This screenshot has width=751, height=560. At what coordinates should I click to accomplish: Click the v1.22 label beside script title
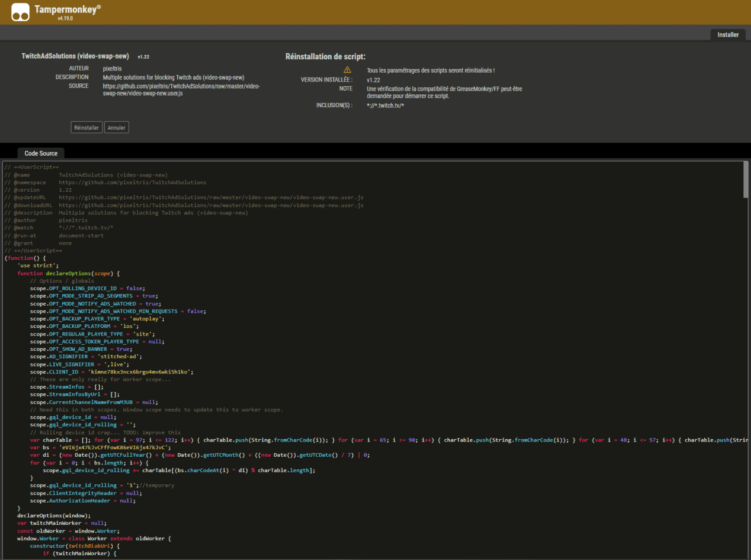(x=144, y=57)
